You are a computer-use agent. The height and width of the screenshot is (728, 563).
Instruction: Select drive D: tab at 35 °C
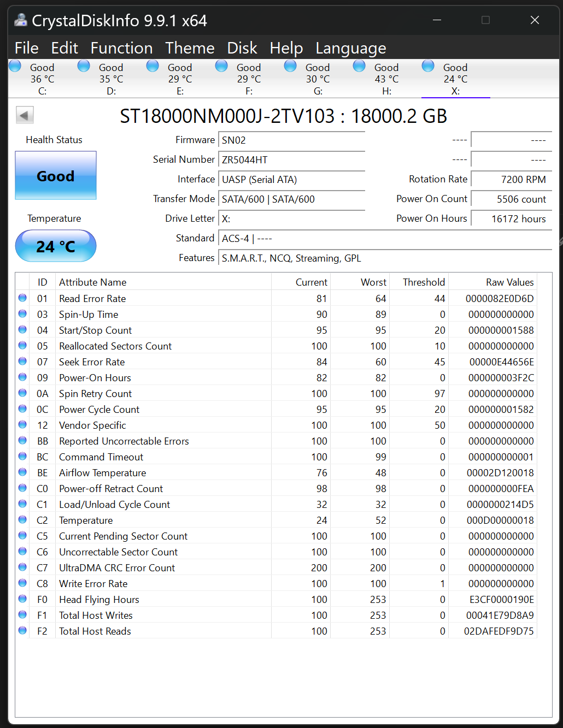pyautogui.click(x=111, y=79)
